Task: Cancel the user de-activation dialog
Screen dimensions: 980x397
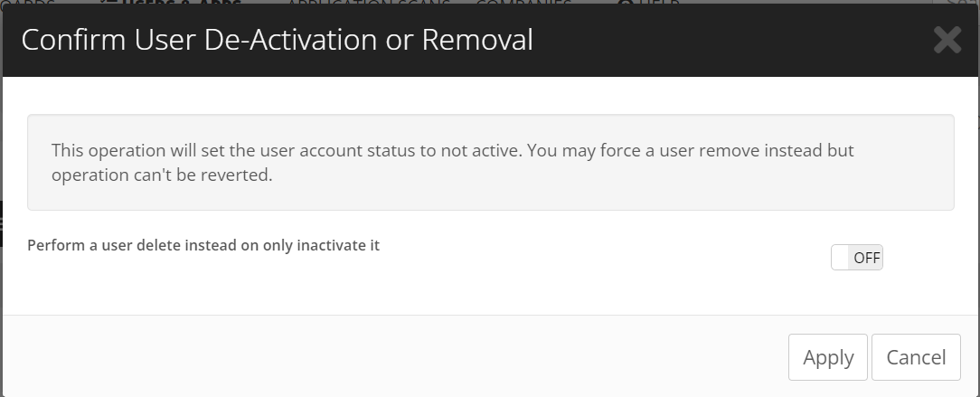Action: click(916, 357)
